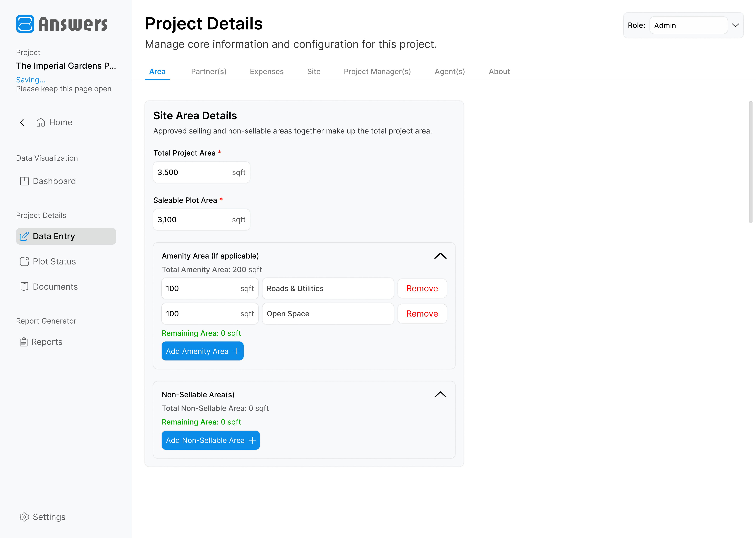Click the Roads & Utilities area value field
This screenshot has width=756, height=538.
[x=210, y=288]
